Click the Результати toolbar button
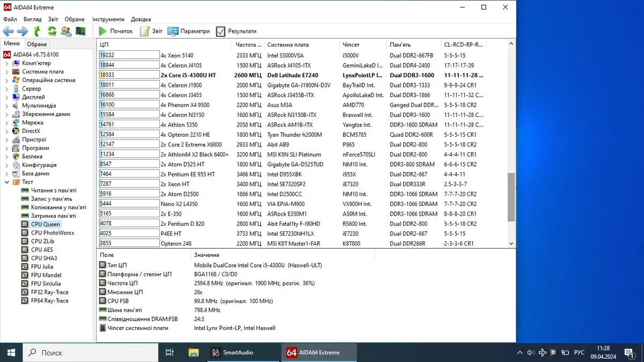The width and height of the screenshot is (644, 362). pyautogui.click(x=237, y=31)
